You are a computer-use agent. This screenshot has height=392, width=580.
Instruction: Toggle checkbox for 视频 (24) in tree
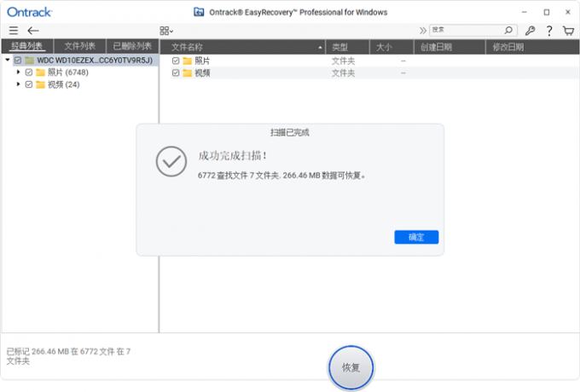click(29, 84)
